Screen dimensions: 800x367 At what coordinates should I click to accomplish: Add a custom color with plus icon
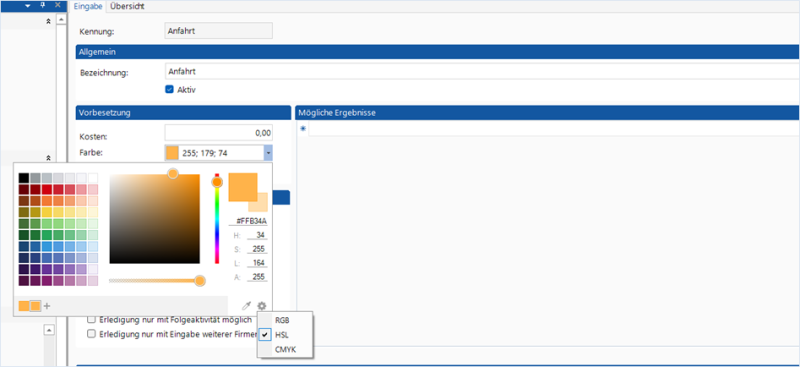coord(47,306)
